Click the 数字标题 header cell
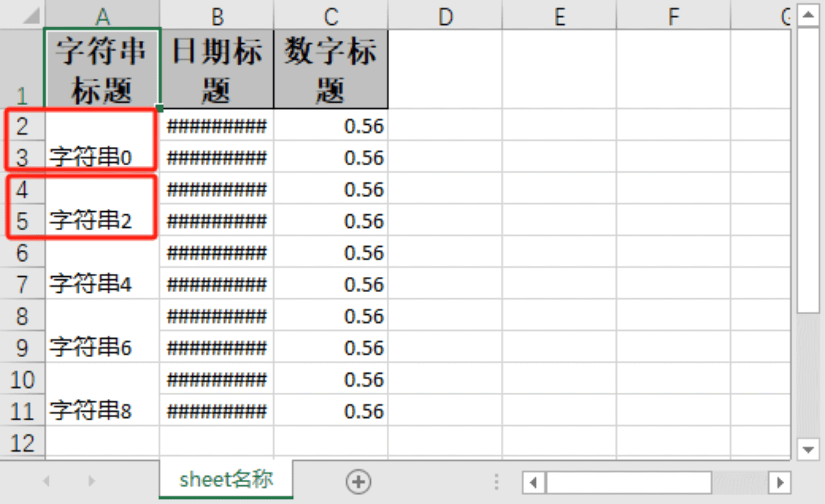 click(x=331, y=70)
